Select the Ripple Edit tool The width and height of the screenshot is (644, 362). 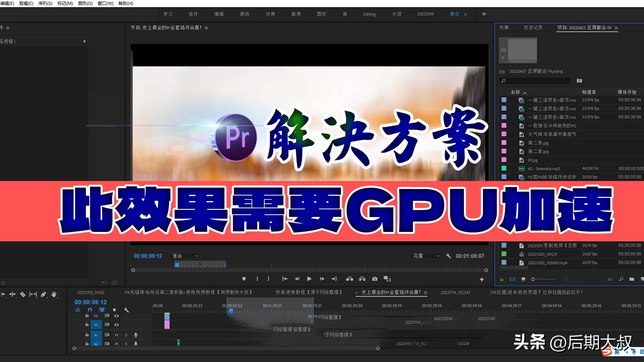pyautogui.click(x=12, y=294)
